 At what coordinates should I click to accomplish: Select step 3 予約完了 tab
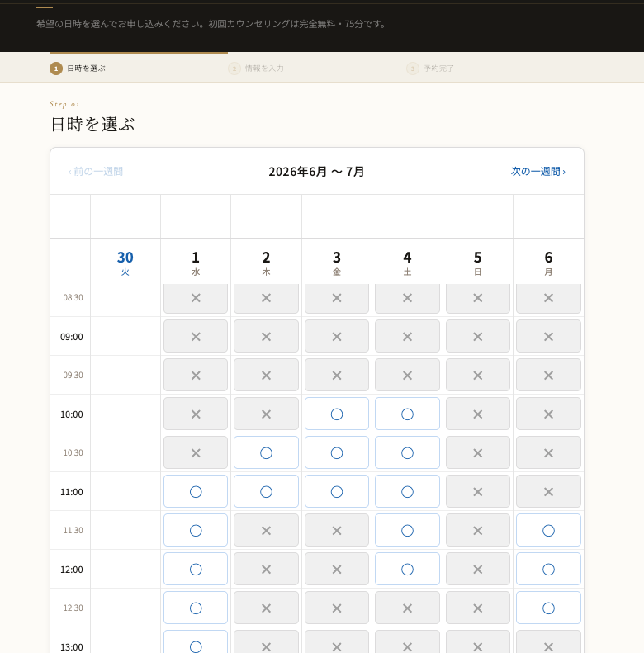(430, 69)
